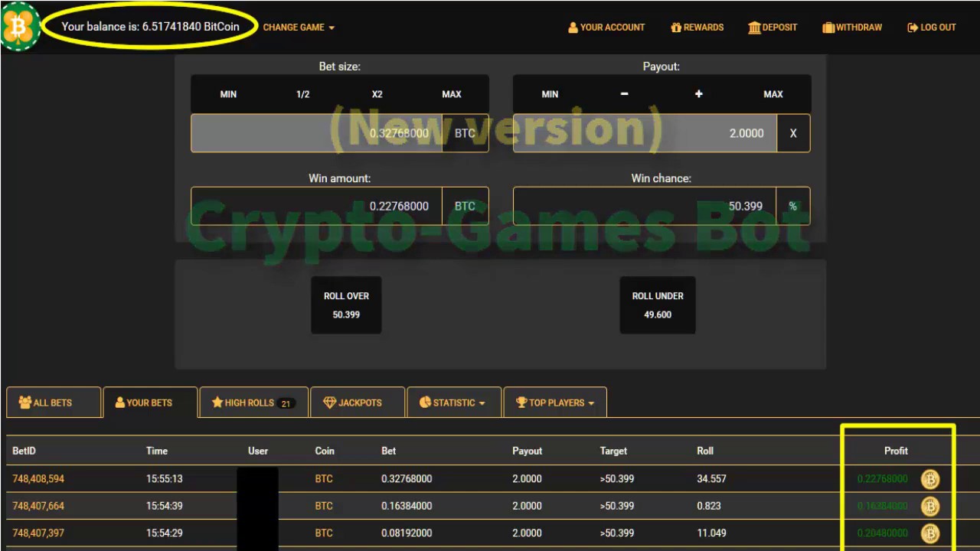Expand the STATISTIC dropdown tab
980x551 pixels.
click(454, 403)
